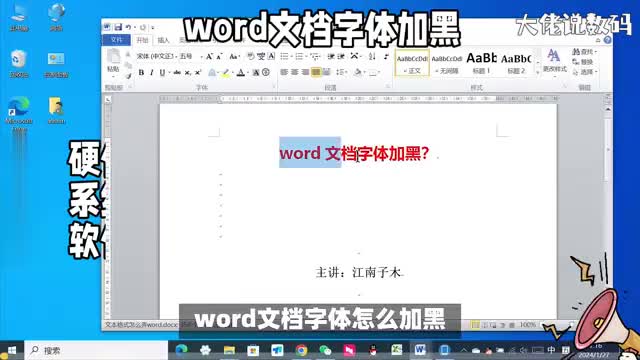Click the Character Border (boxed A) icon
Viewport: 640px width, 360px height.
[271, 56]
